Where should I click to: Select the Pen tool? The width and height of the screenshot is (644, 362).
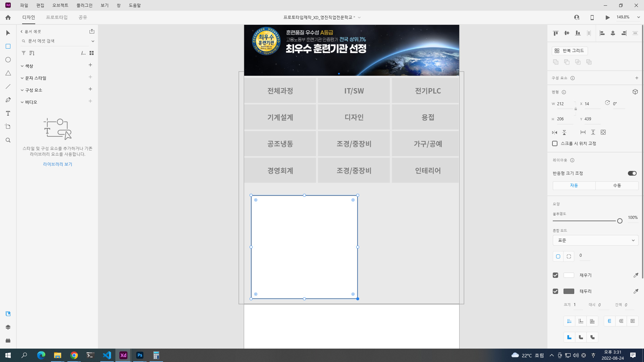tap(8, 100)
